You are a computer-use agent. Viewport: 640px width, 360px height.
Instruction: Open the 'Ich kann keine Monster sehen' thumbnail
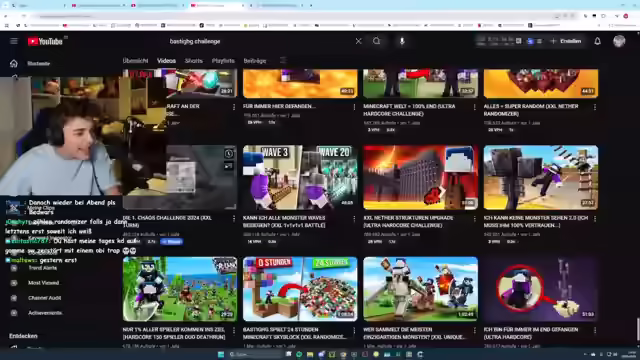[x=541, y=178]
